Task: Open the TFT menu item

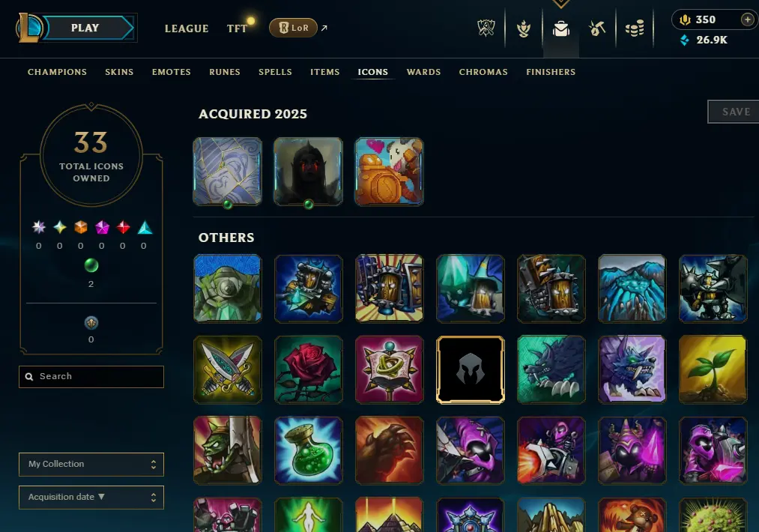Action: [x=237, y=28]
